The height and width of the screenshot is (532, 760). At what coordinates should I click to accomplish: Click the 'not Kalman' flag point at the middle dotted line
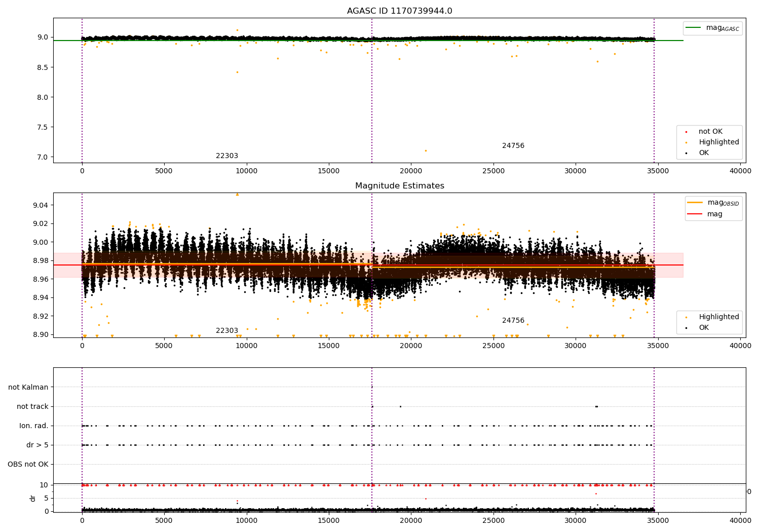[372, 387]
